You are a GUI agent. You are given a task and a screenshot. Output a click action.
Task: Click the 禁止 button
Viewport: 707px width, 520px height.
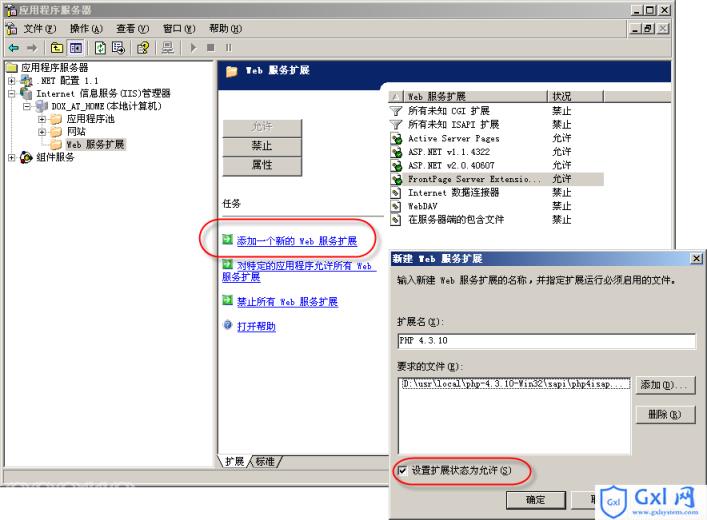point(262,146)
